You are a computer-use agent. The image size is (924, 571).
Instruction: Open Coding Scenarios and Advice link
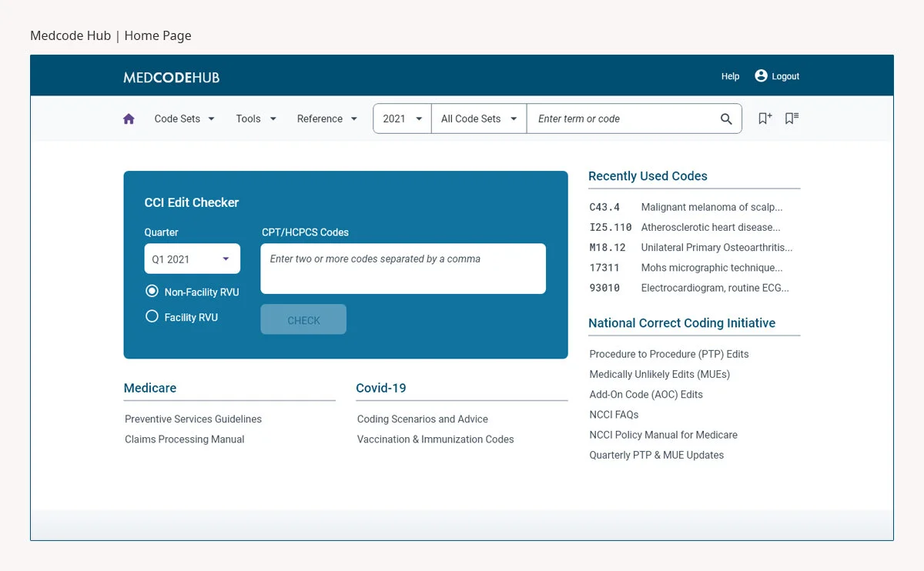(423, 419)
